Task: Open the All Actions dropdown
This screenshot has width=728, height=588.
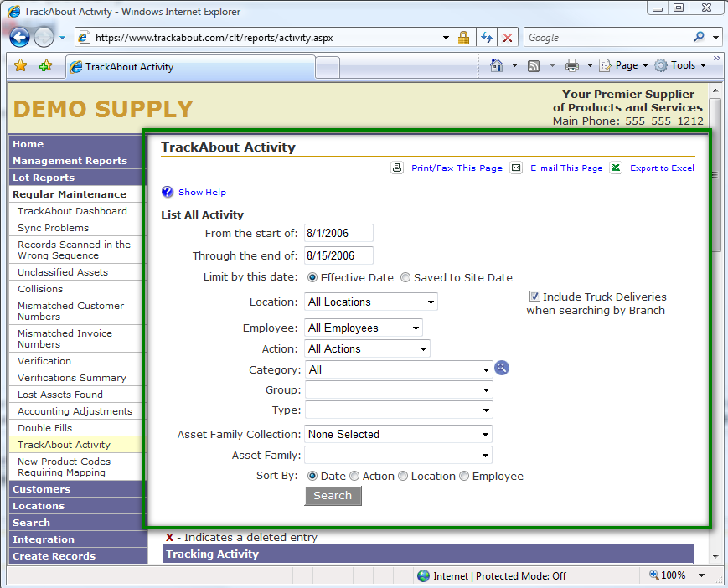Action: pos(367,348)
